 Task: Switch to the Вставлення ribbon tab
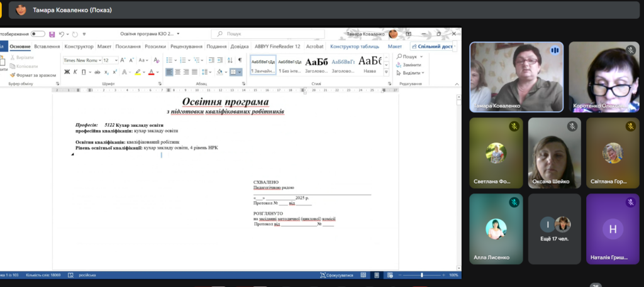(x=47, y=46)
